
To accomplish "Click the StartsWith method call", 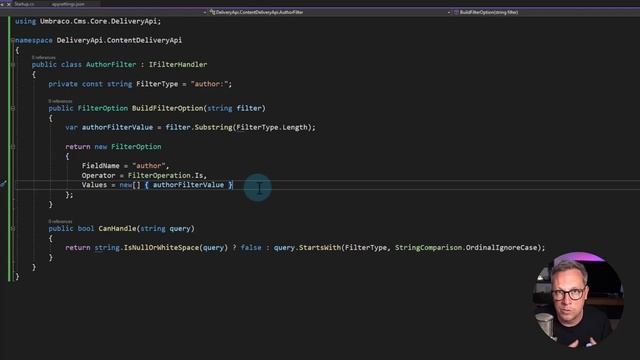I will pos(320,248).
